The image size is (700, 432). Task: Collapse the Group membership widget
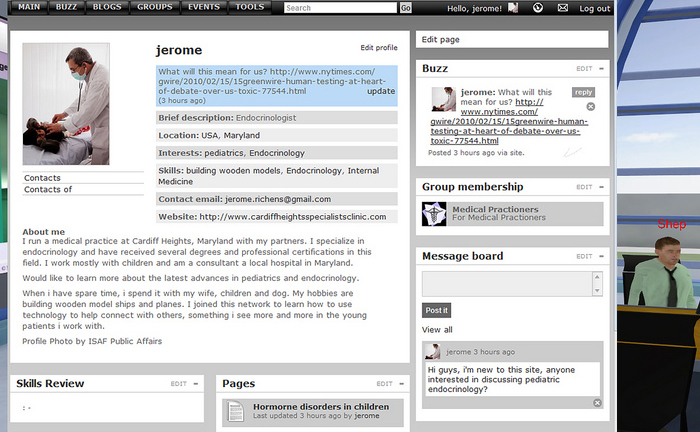[601, 187]
